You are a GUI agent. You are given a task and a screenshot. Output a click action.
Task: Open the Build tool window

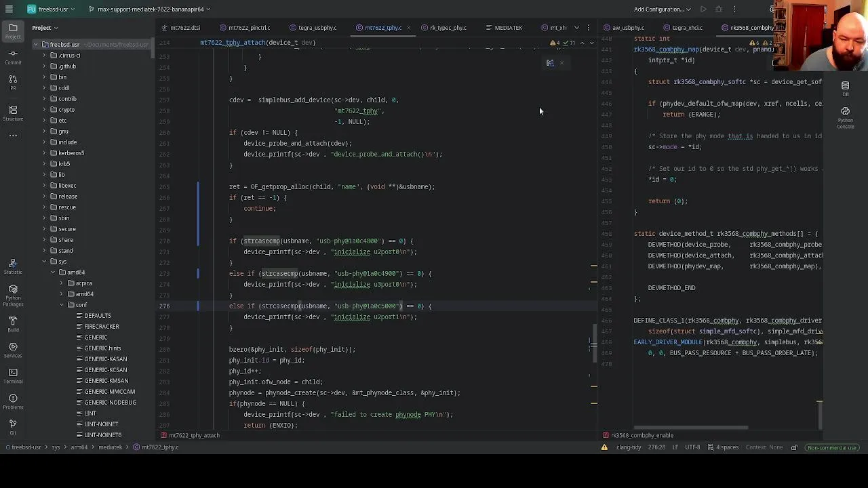pos(13,324)
